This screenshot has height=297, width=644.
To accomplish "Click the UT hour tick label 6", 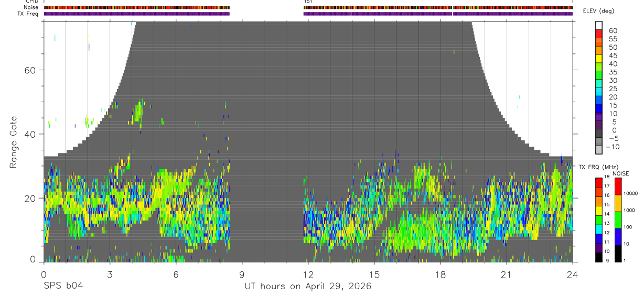I will (x=176, y=274).
